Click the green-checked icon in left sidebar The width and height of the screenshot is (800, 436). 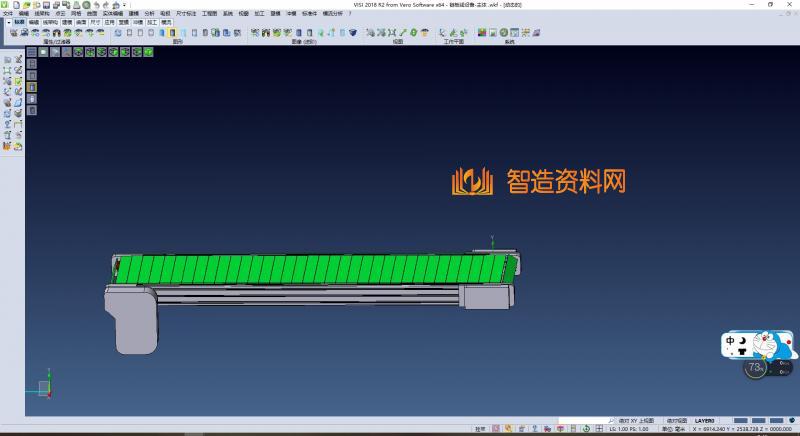coord(18,82)
